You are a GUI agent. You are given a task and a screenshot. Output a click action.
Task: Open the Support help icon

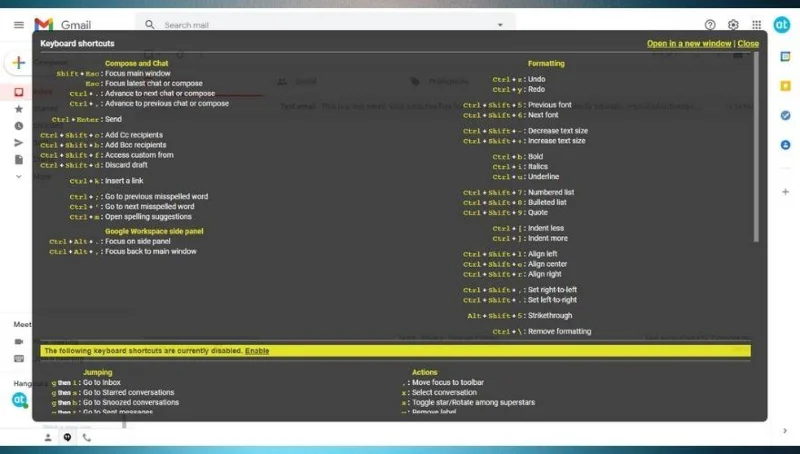tap(710, 24)
